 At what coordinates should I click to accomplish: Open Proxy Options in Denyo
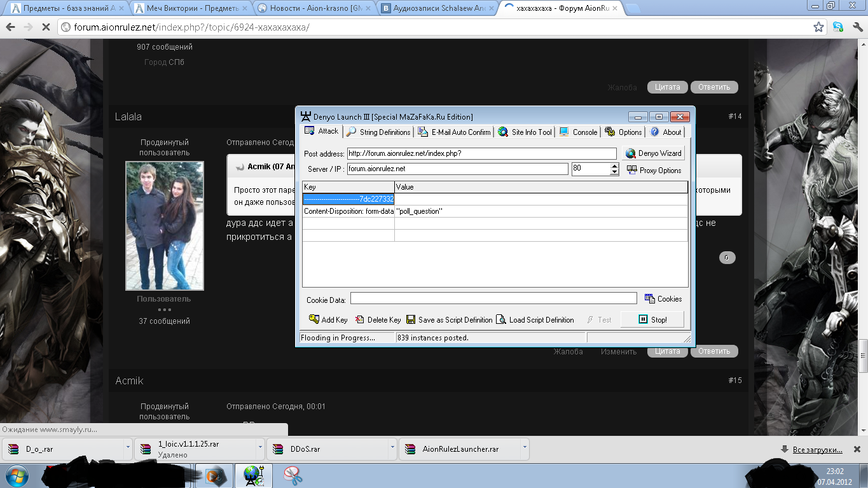(x=654, y=170)
